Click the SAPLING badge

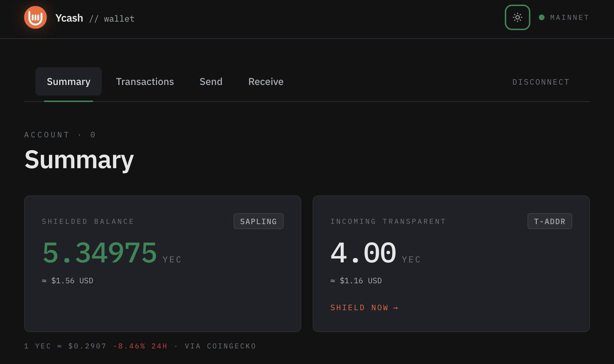click(x=258, y=221)
